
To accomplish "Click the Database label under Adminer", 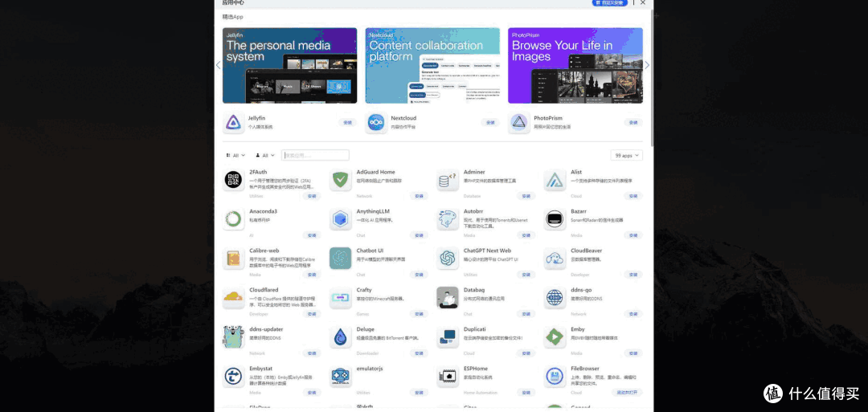I will point(473,196).
